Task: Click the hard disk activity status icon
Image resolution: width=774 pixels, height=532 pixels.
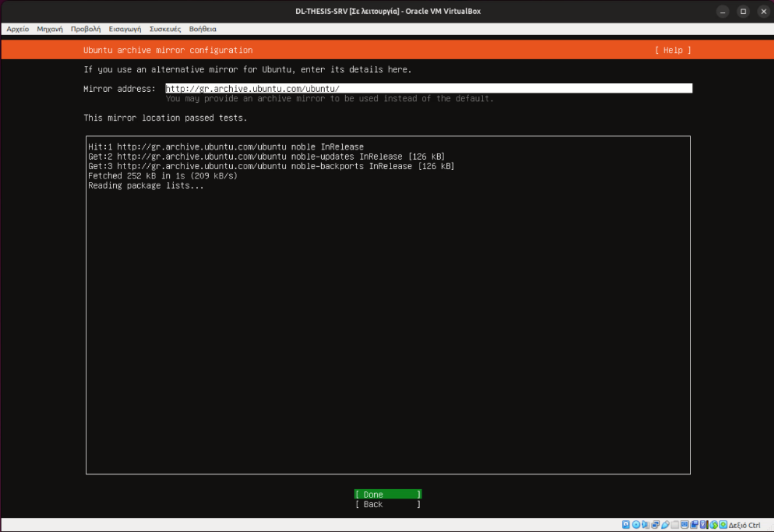Action: click(626, 525)
